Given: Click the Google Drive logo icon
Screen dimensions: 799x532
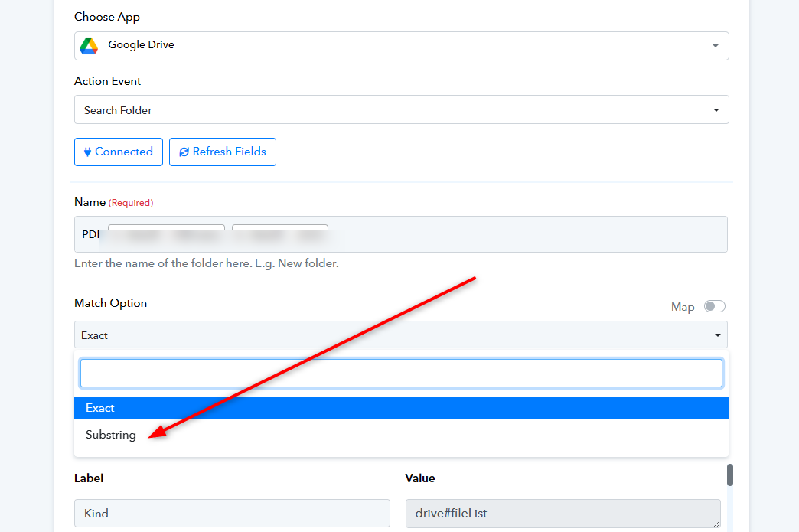Looking at the screenshot, I should (89, 46).
